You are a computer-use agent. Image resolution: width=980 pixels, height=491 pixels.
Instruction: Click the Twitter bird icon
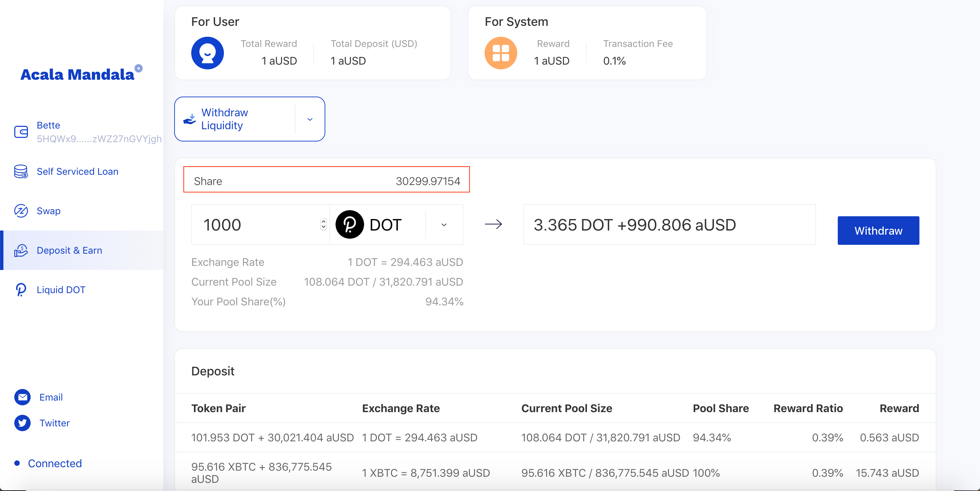coord(22,423)
